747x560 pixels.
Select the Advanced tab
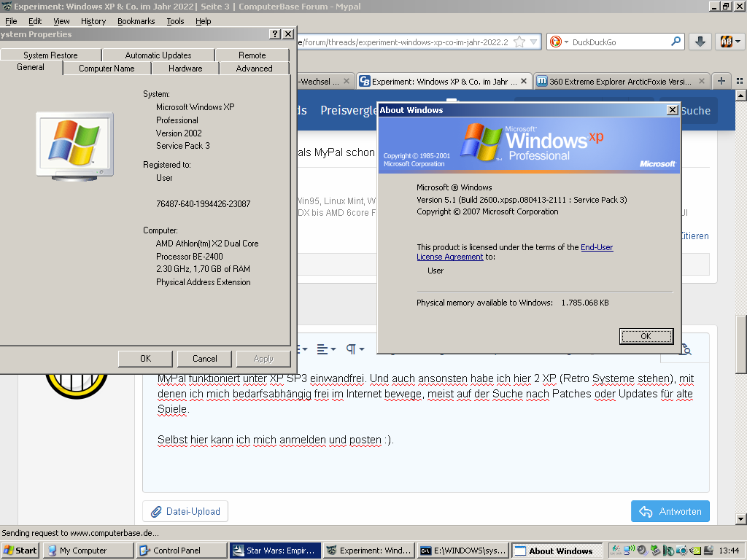(254, 68)
